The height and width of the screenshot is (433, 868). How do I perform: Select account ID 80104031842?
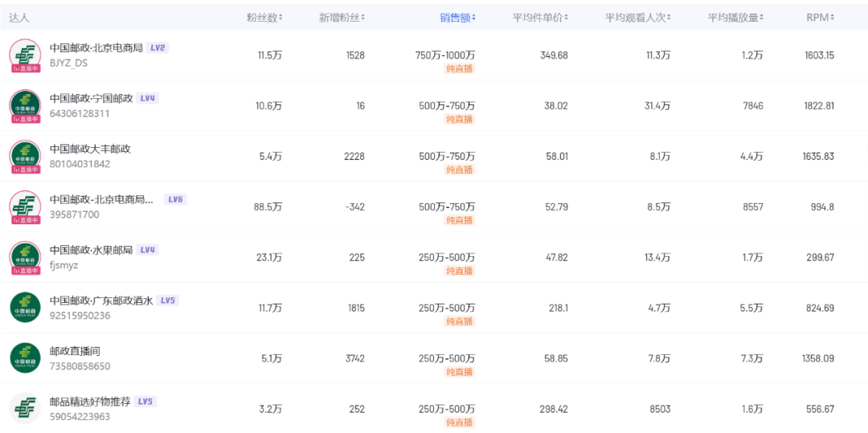(80, 164)
